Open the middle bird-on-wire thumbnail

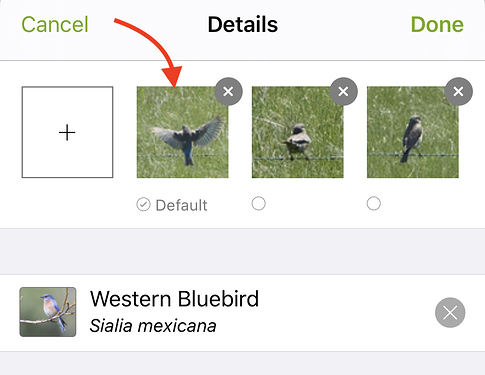pos(298,132)
